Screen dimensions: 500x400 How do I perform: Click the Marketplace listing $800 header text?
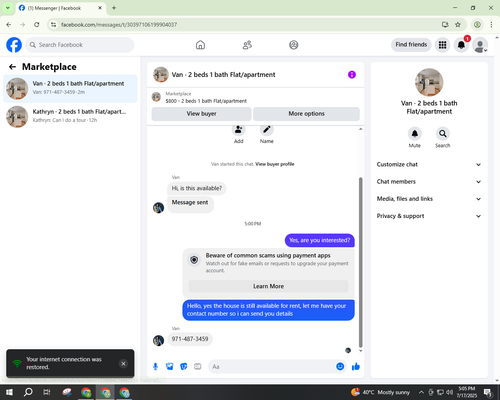tap(206, 101)
